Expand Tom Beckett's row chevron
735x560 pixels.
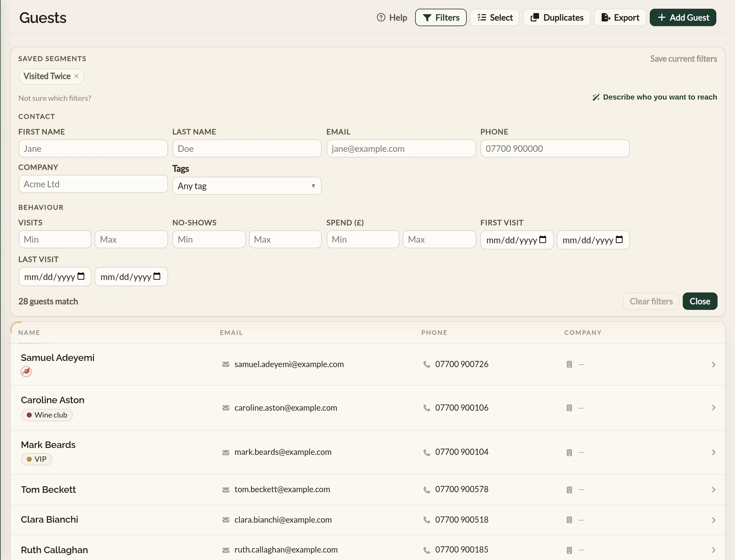click(x=713, y=490)
